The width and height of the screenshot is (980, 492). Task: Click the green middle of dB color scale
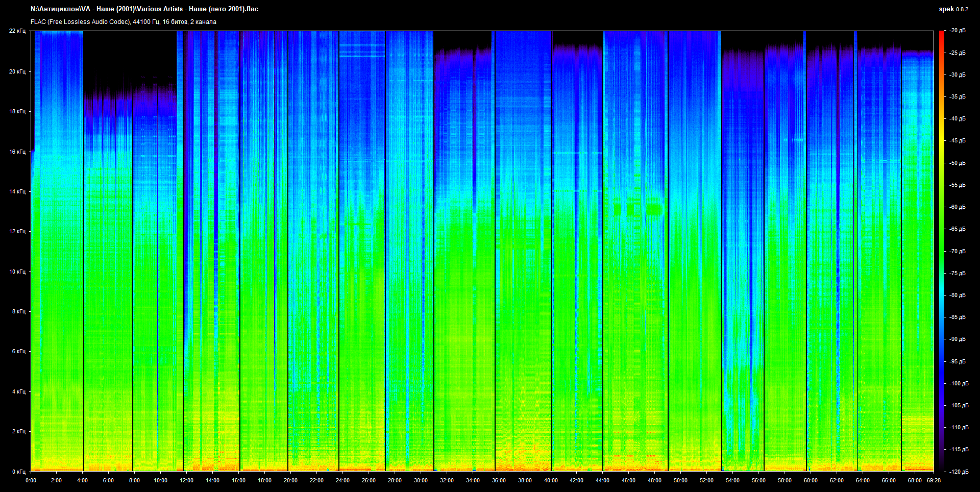pos(941,251)
